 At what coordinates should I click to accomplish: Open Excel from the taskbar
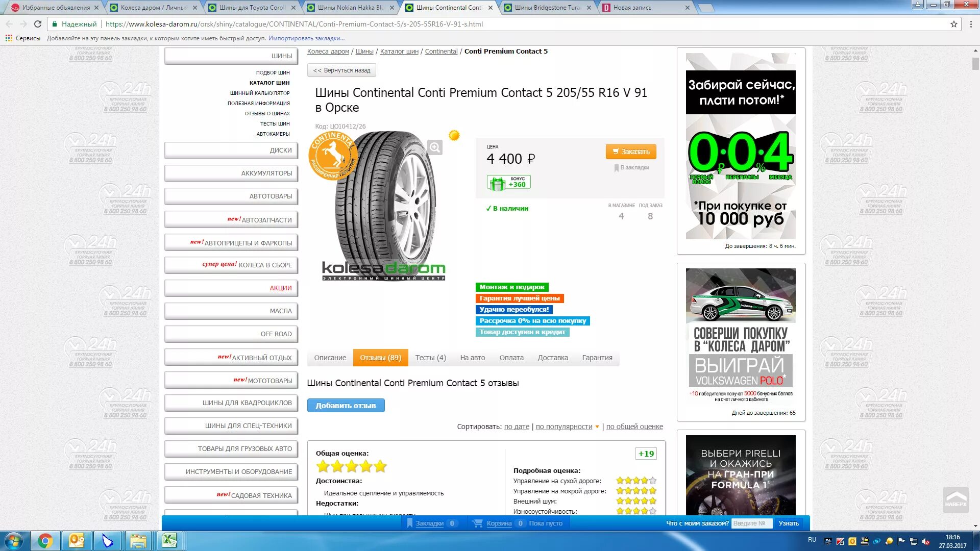tap(169, 541)
